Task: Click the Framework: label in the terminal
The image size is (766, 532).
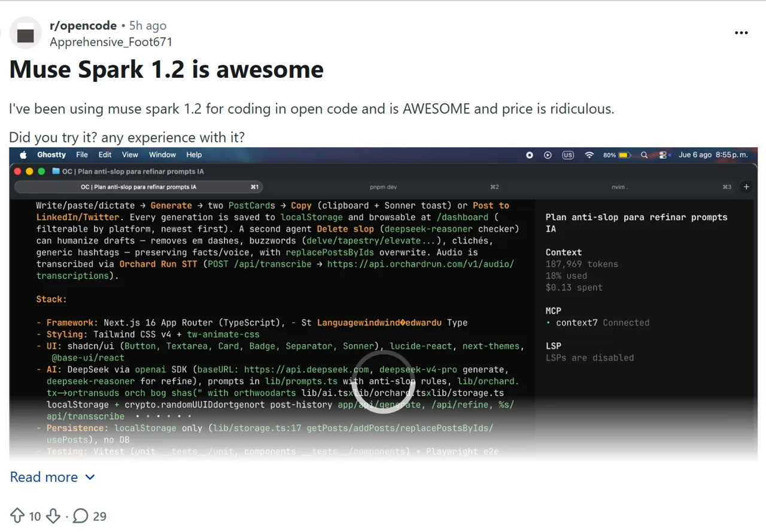Action: [x=72, y=323]
